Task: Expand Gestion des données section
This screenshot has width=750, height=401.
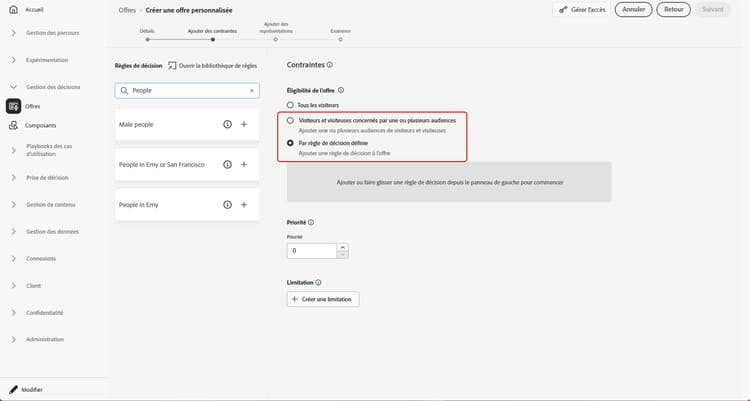Action: (13, 232)
